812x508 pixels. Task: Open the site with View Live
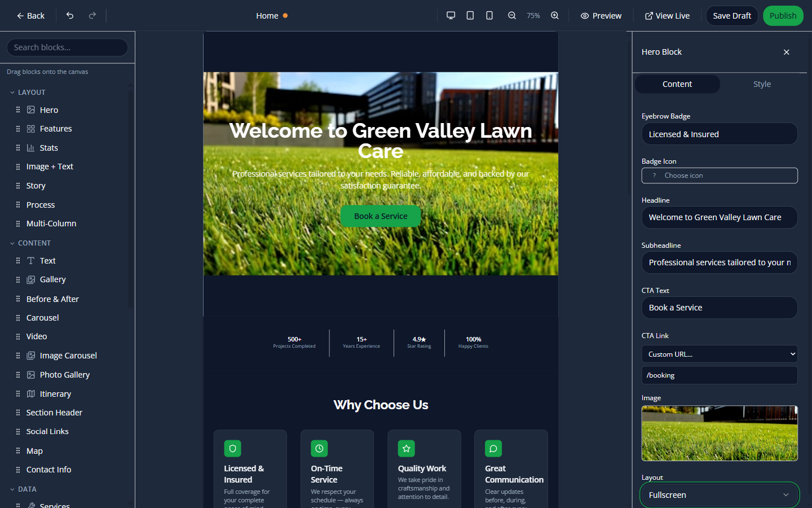[667, 15]
